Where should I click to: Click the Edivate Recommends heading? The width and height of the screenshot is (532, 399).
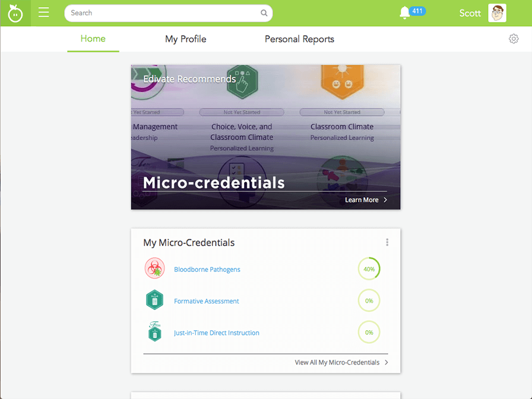point(189,79)
